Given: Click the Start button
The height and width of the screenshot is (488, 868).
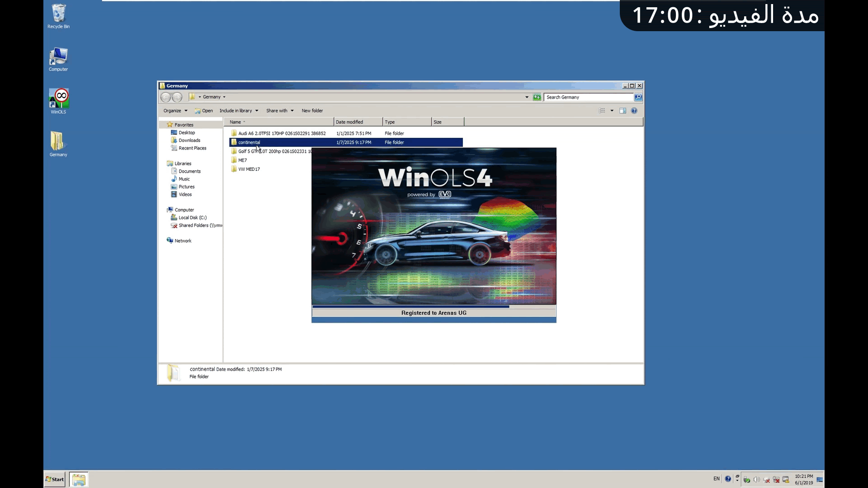Looking at the screenshot, I should tap(55, 479).
